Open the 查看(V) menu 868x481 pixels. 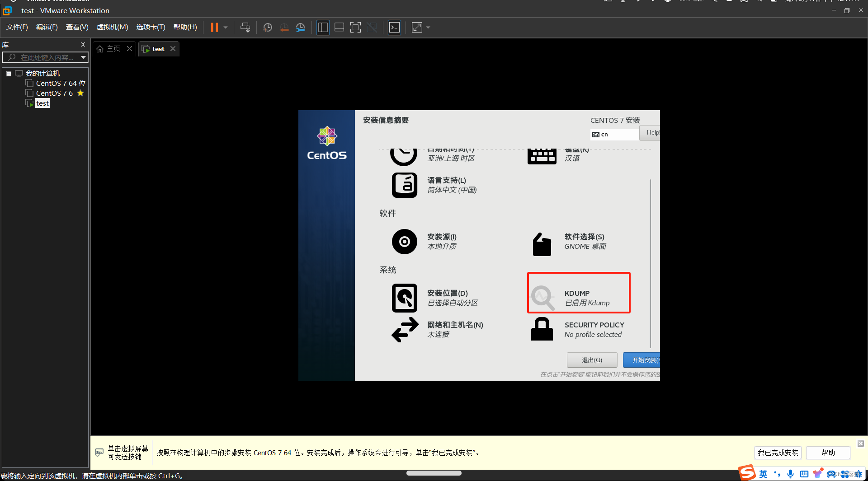coord(77,27)
